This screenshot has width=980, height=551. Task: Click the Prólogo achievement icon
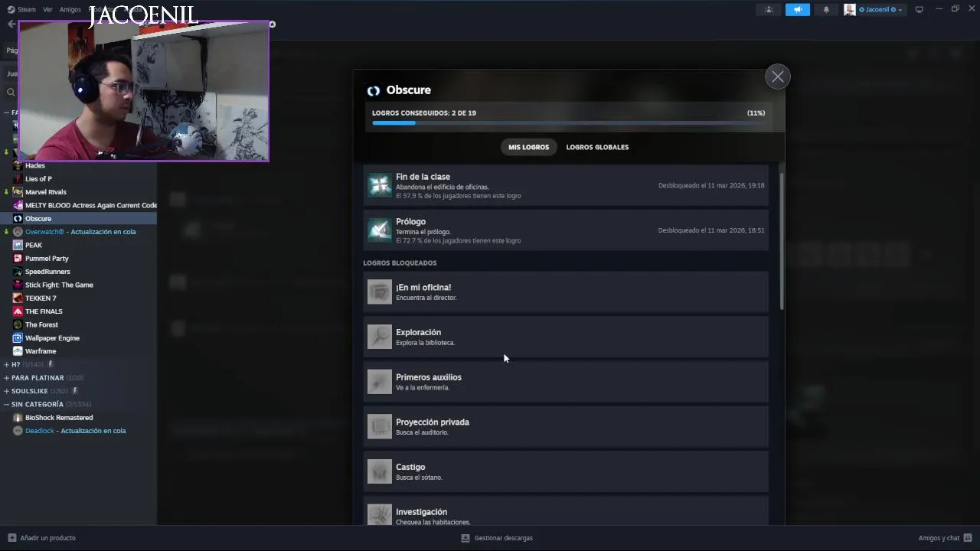(x=379, y=230)
